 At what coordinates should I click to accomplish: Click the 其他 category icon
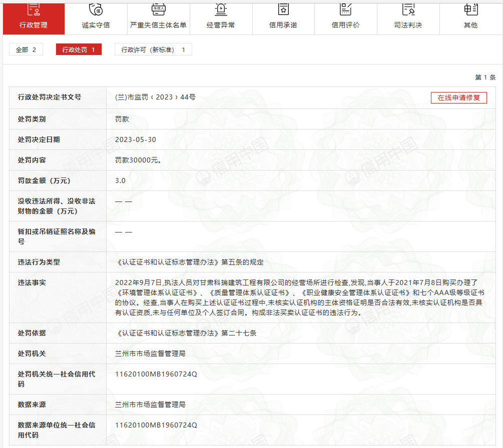click(x=471, y=9)
